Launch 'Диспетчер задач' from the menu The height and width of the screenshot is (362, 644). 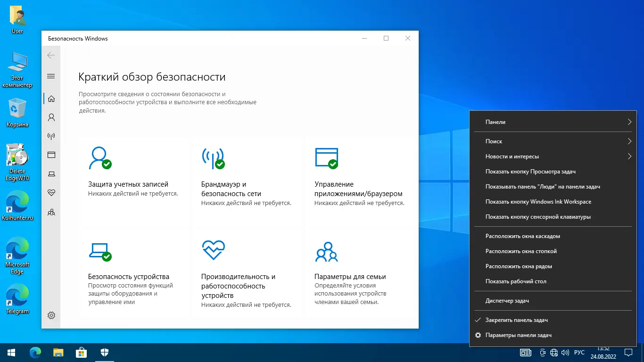tap(508, 300)
